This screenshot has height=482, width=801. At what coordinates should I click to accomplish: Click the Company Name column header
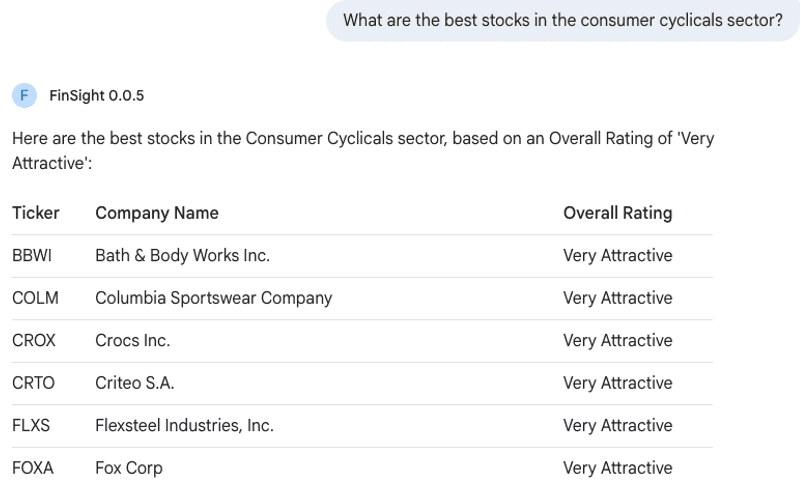pyautogui.click(x=157, y=213)
